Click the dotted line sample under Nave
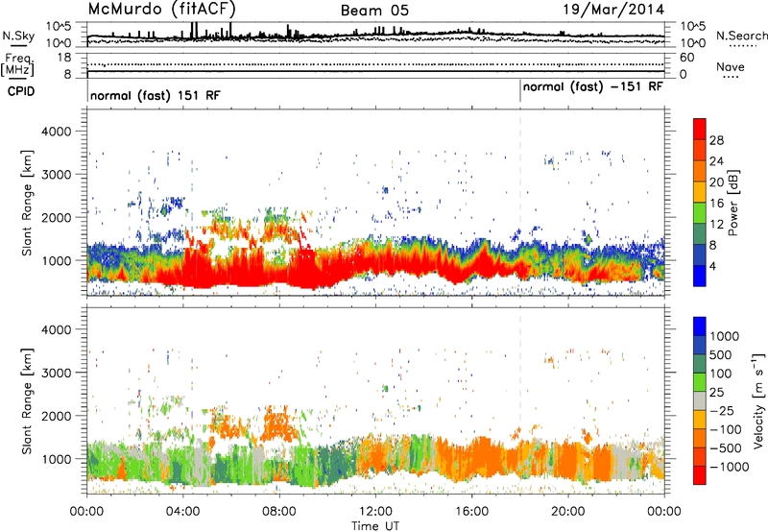This screenshot has height=532, width=768. (731, 77)
